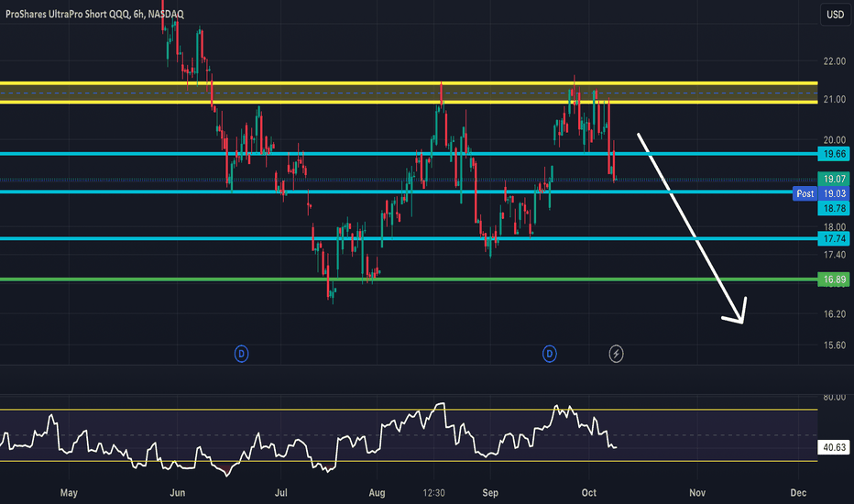Click the RSI 80.00 axis label
The height and width of the screenshot is (504, 854).
pos(835,397)
